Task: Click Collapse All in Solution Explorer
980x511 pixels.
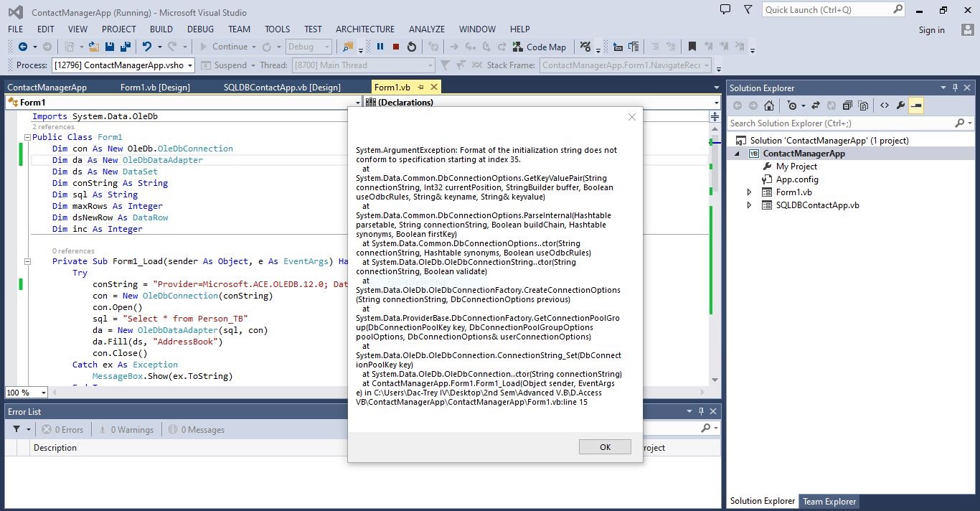Action: point(847,106)
